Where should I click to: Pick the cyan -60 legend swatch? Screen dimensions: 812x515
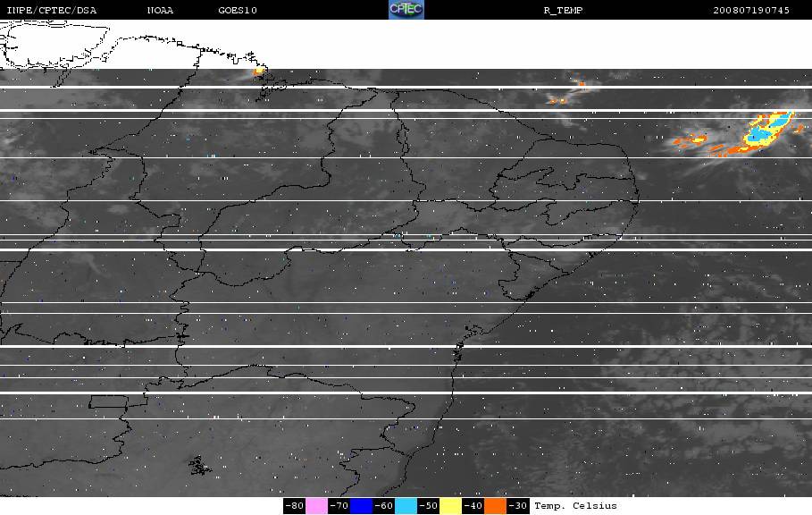click(406, 506)
